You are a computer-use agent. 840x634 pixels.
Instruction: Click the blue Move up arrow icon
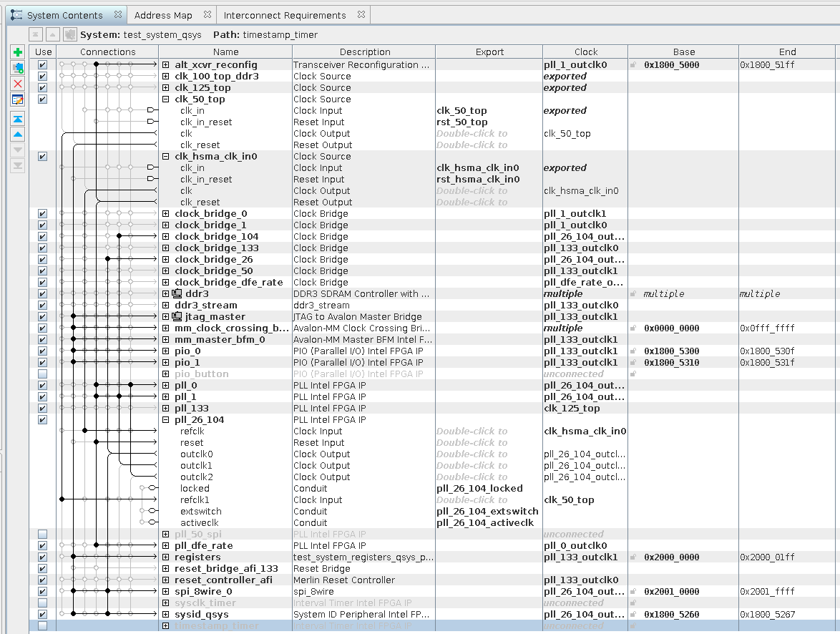pyautogui.click(x=18, y=135)
